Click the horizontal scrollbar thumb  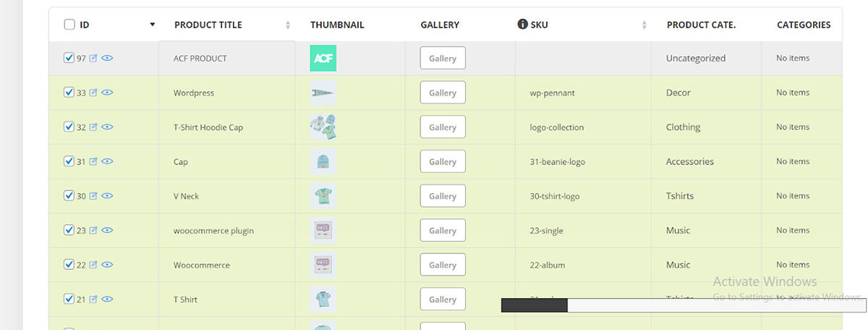pos(534,305)
